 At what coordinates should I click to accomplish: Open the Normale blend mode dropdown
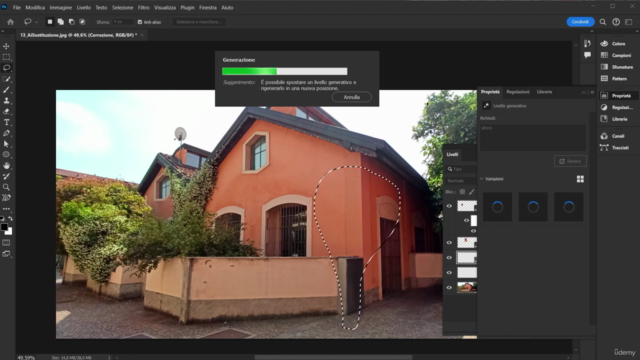click(461, 180)
